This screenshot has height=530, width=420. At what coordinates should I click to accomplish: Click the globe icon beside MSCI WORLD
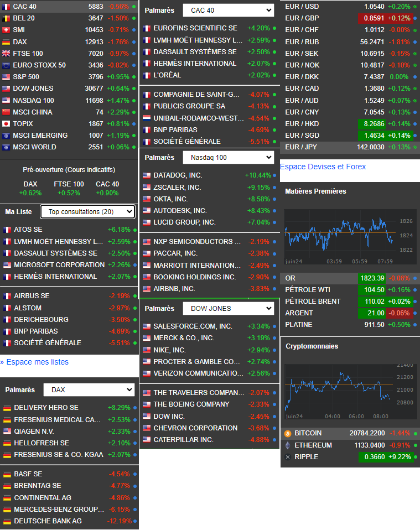pos(6,147)
